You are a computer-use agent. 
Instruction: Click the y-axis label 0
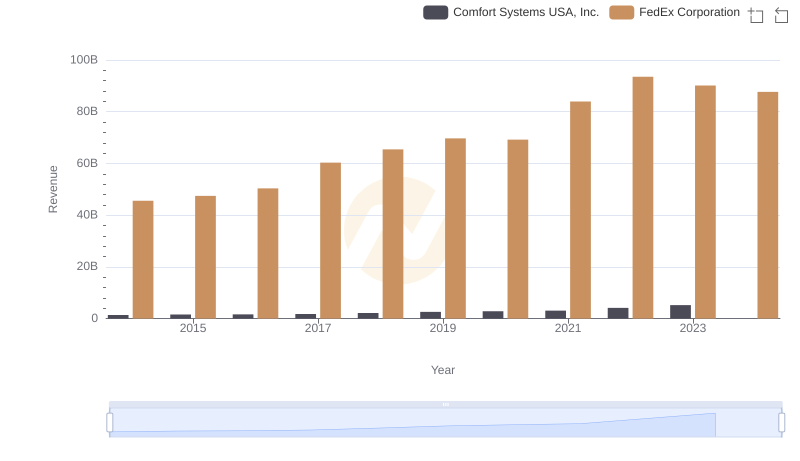click(x=94, y=318)
